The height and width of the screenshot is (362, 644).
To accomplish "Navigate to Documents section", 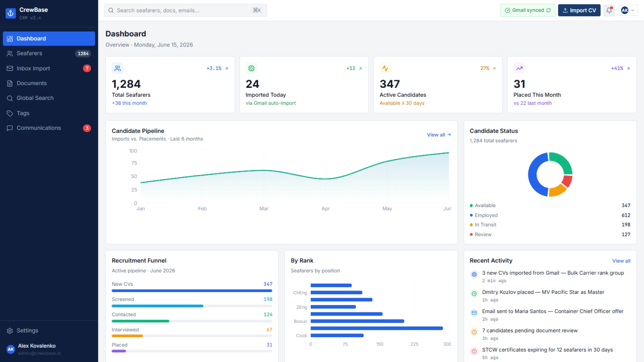I will (49, 83).
